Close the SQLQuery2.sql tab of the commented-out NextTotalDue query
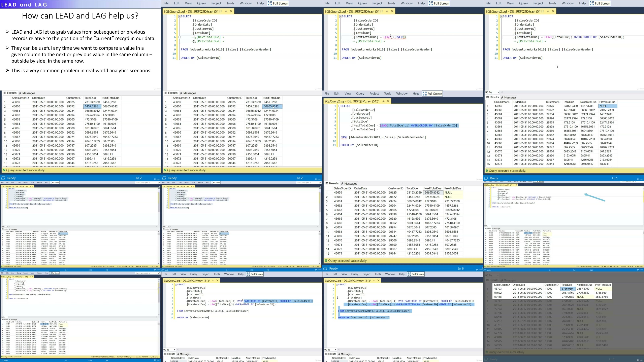The height and width of the screenshot is (362, 644). [231, 11]
